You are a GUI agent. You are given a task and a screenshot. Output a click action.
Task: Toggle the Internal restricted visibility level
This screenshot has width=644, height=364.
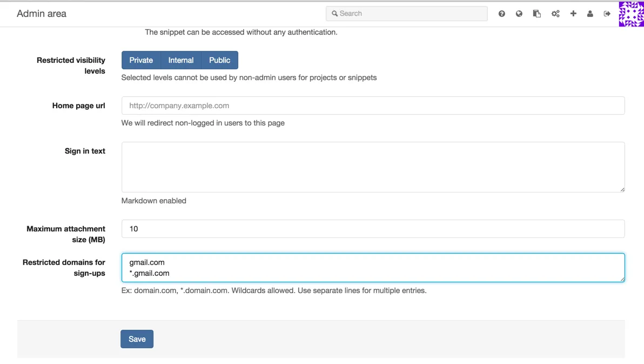tap(181, 60)
